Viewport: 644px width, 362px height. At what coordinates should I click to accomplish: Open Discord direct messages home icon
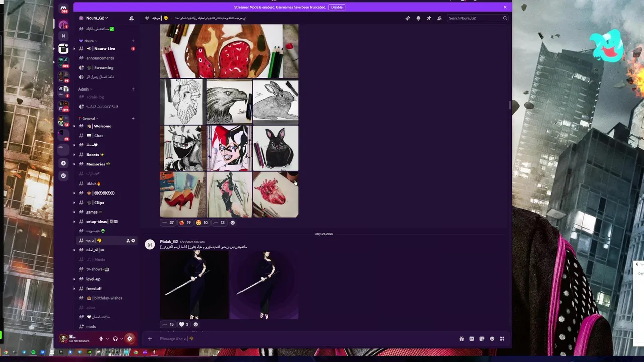click(63, 9)
